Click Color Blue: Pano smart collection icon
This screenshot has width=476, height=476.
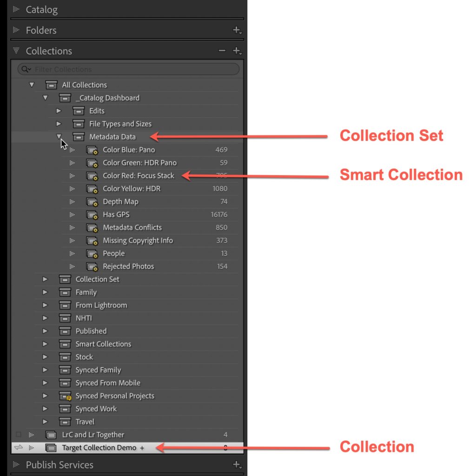(x=92, y=150)
